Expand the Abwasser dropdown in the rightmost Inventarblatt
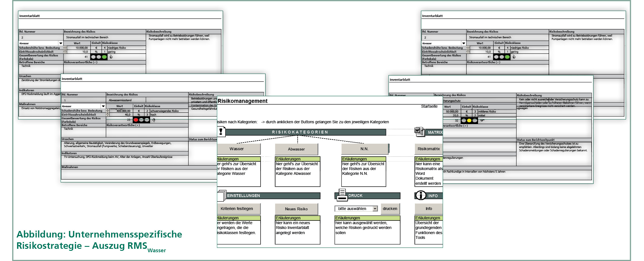 tap(463, 43)
